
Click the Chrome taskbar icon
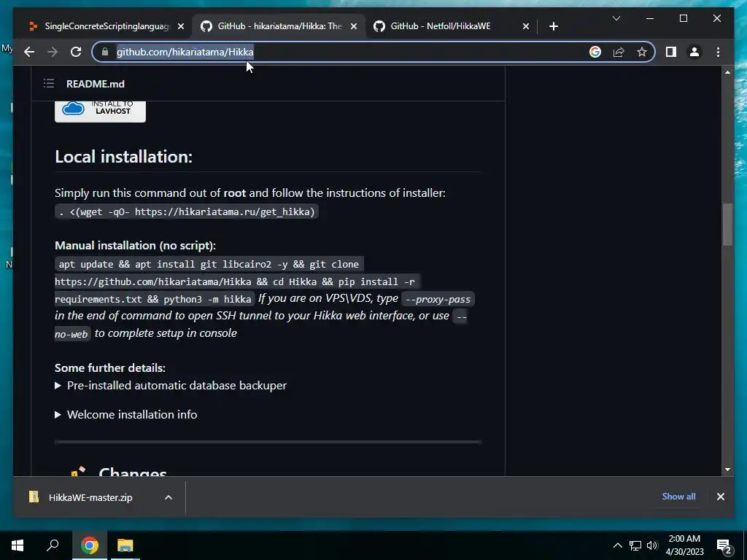point(89,545)
